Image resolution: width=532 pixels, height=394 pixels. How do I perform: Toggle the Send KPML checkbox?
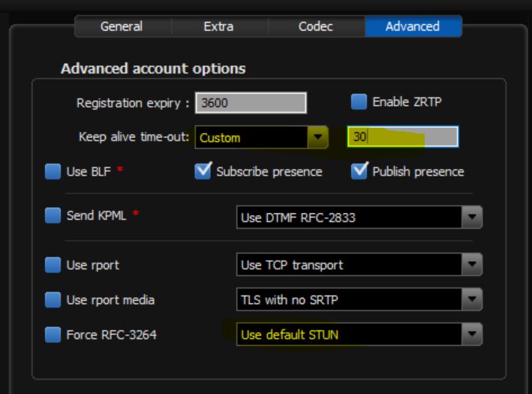tap(53, 216)
